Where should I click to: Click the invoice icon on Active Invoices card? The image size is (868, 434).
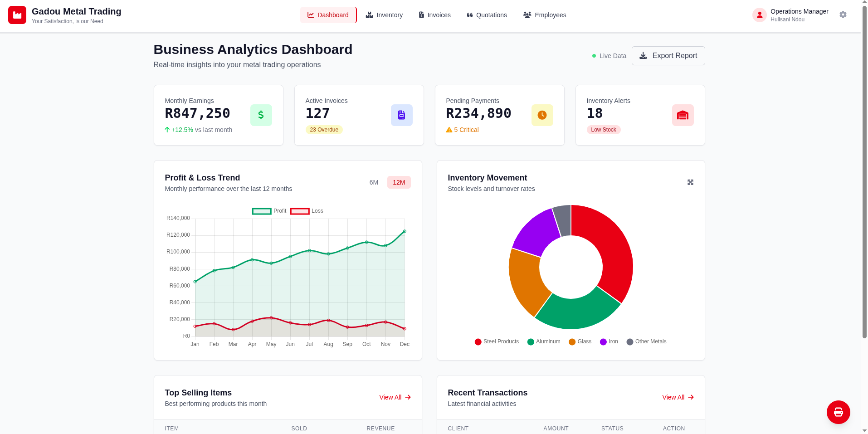[401, 115]
